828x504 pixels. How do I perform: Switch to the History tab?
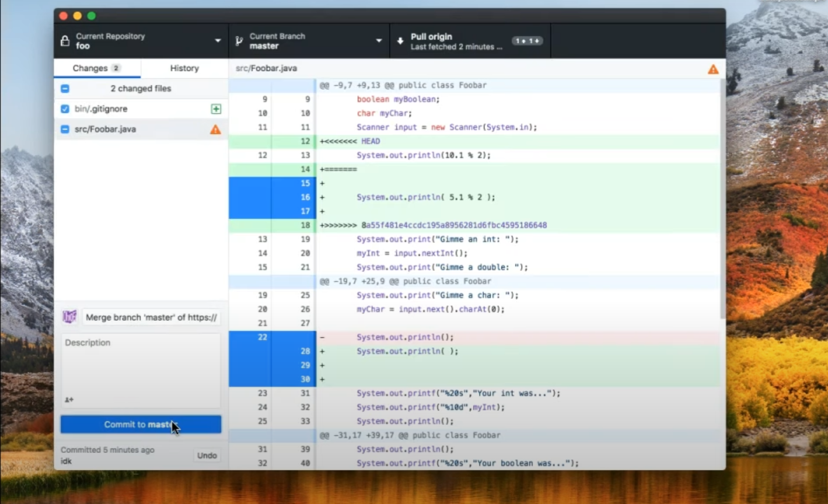[x=184, y=68]
